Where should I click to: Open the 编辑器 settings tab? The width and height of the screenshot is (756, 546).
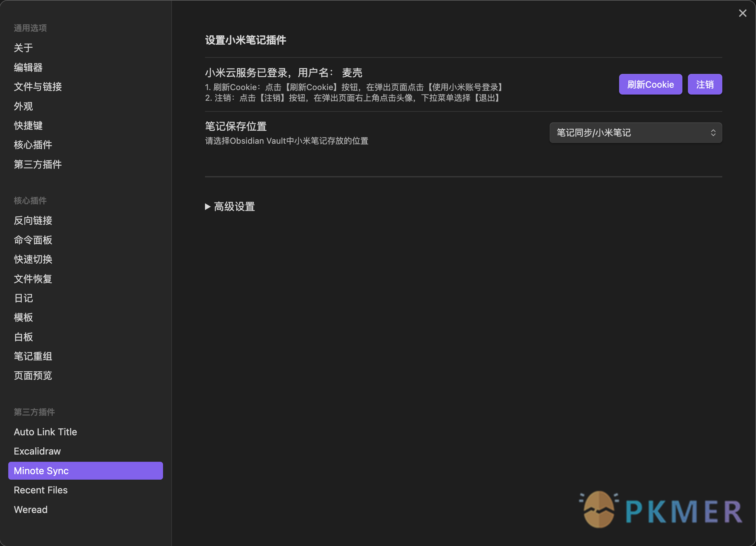pos(85,67)
